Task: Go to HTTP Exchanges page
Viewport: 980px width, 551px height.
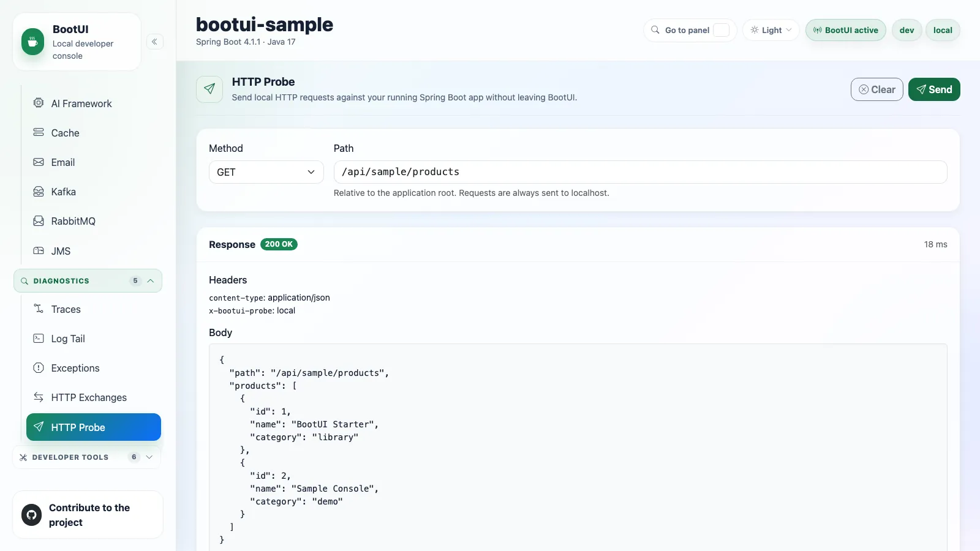Action: tap(94, 397)
